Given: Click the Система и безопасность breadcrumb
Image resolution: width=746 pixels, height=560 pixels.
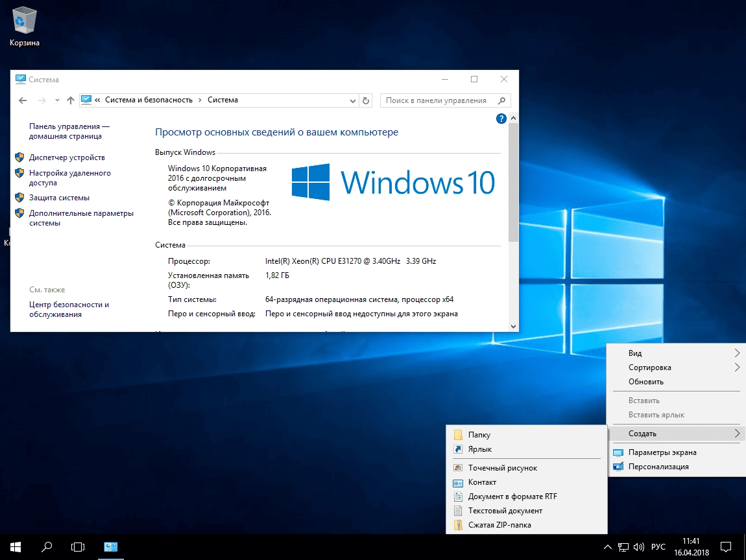Looking at the screenshot, I should tap(149, 100).
